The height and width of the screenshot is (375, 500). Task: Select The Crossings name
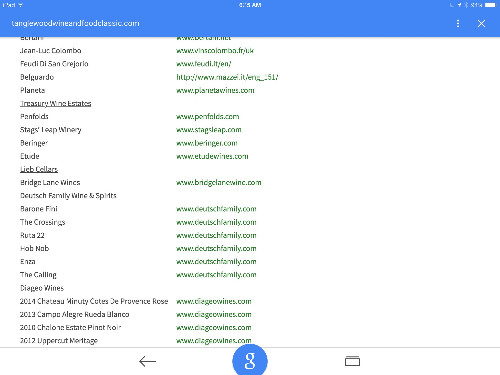pyautogui.click(x=43, y=222)
